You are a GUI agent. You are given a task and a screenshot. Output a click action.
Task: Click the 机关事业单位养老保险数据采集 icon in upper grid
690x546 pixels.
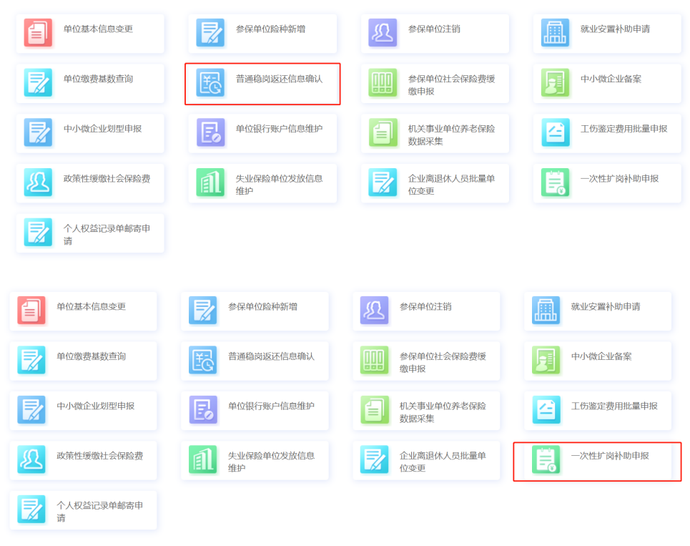[383, 132]
